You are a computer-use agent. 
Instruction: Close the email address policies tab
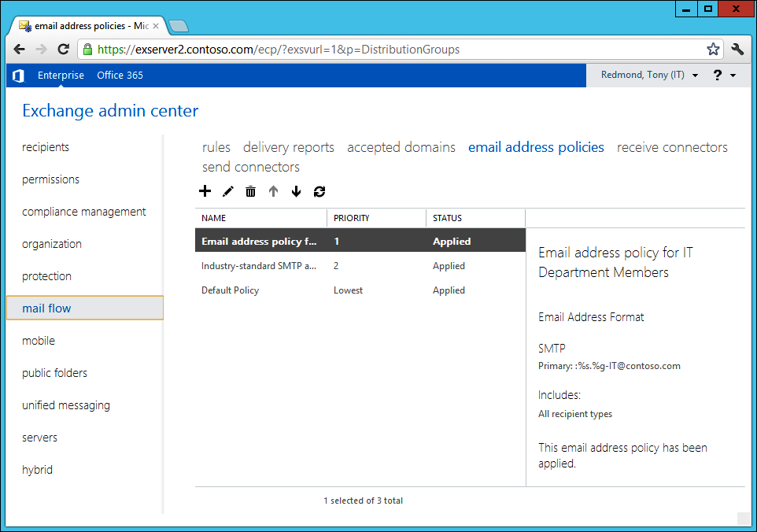156,26
